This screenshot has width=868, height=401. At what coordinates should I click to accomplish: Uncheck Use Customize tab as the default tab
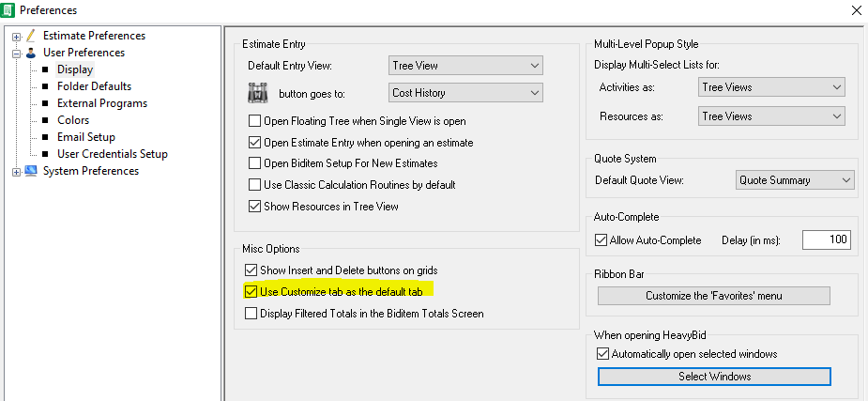[x=251, y=291]
